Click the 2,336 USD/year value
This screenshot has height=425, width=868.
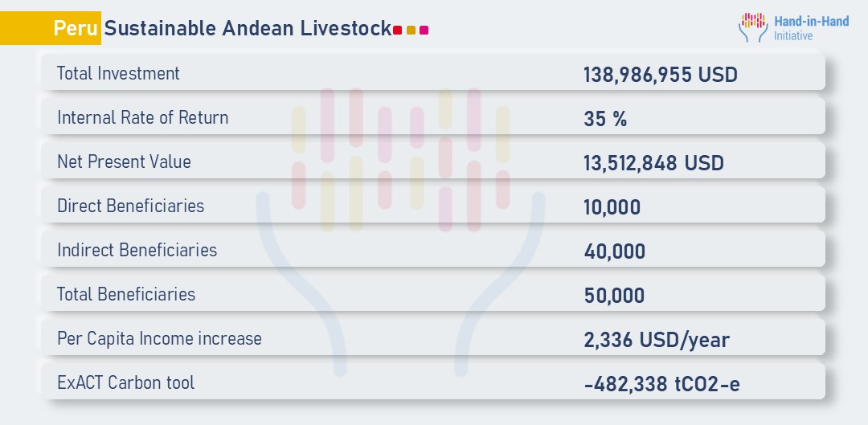657,341
